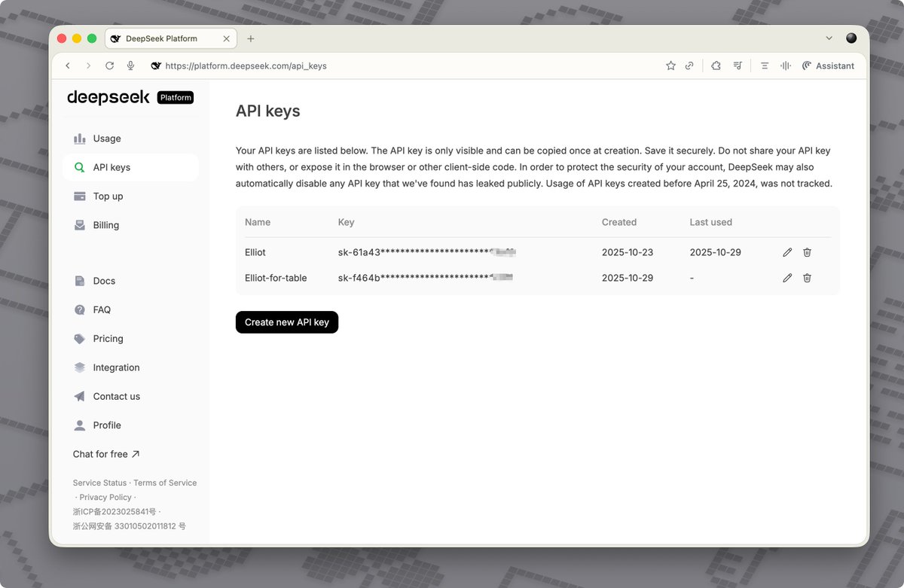Open the Privacy Policy link
This screenshot has height=588, width=904.
pos(105,497)
